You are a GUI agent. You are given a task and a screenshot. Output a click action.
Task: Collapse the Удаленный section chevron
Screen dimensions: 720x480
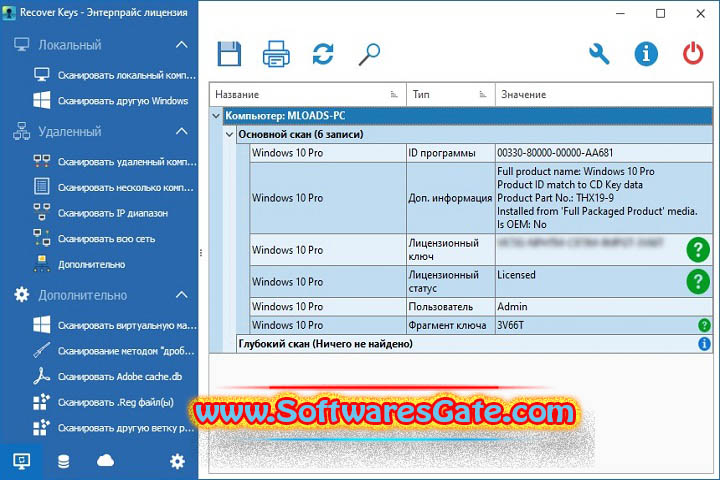(x=182, y=131)
